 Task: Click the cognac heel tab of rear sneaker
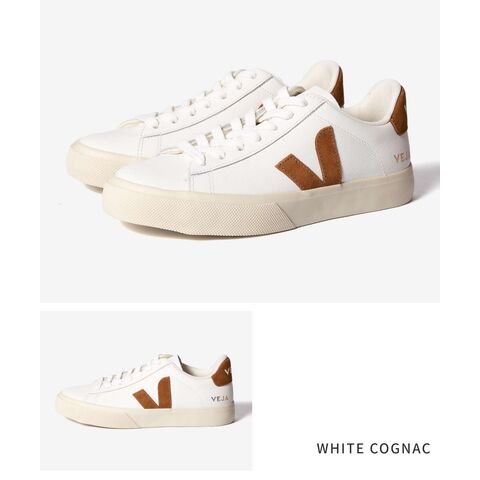(338, 86)
